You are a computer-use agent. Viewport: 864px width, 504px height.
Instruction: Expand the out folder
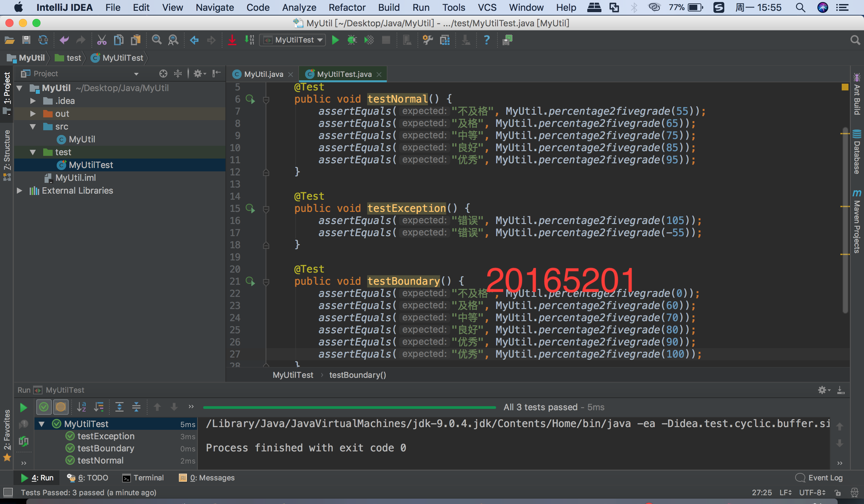point(33,113)
